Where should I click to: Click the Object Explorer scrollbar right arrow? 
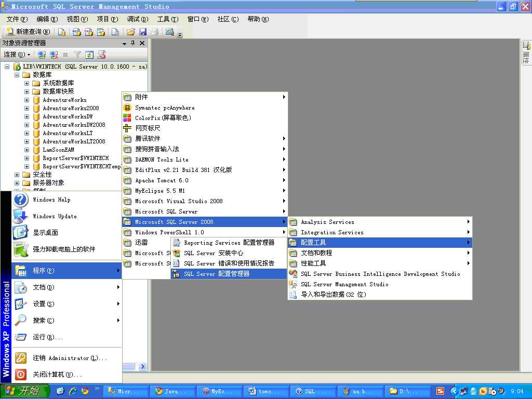[x=142, y=366]
